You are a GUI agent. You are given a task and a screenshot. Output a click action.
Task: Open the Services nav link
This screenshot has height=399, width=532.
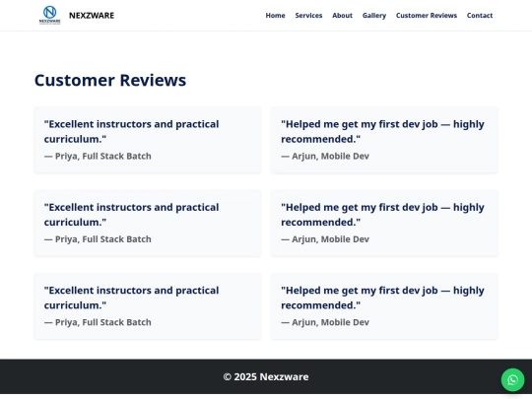(308, 16)
